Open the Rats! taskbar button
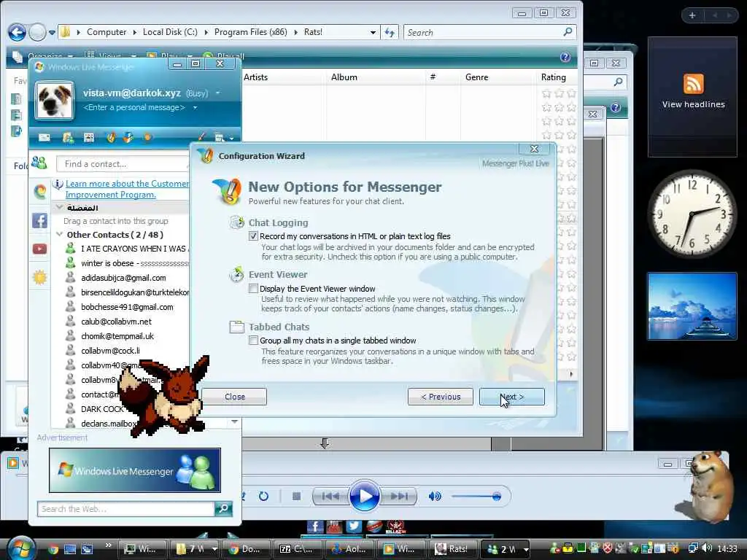The height and width of the screenshot is (560, 747). pos(452,549)
